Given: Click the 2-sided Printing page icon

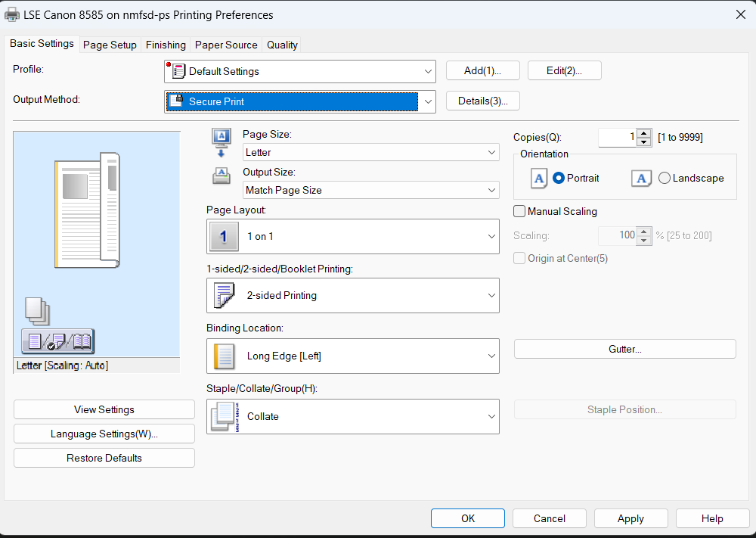Looking at the screenshot, I should pyautogui.click(x=224, y=295).
